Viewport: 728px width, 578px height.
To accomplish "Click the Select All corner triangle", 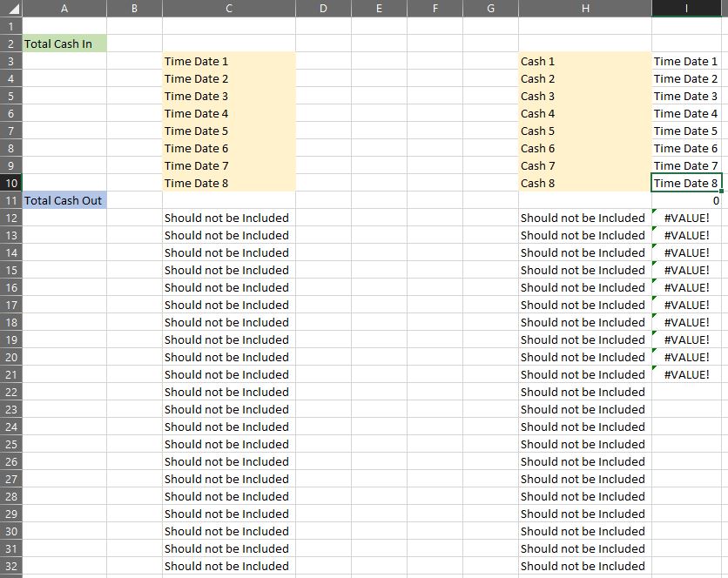I will tap(11, 9).
